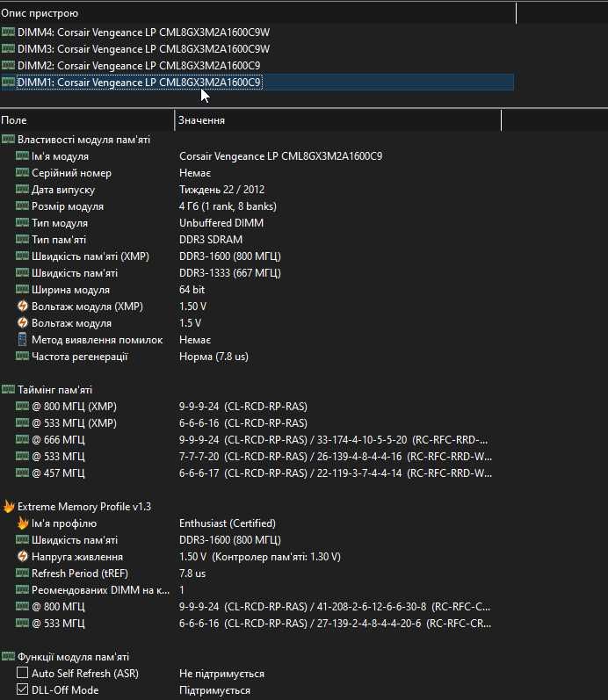Click the voltage icon beside Вольтаж модуля
This screenshot has height=700, width=608.
click(22, 322)
